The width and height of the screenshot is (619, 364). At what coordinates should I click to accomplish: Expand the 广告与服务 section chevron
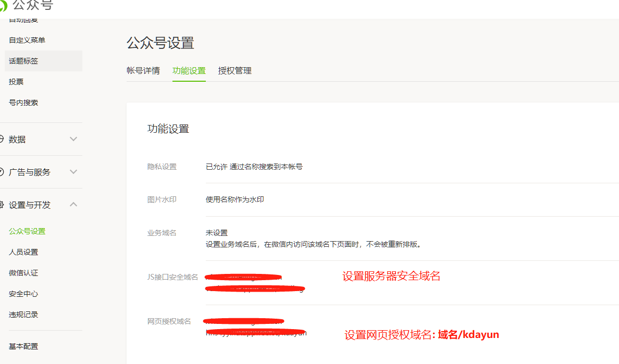point(73,172)
